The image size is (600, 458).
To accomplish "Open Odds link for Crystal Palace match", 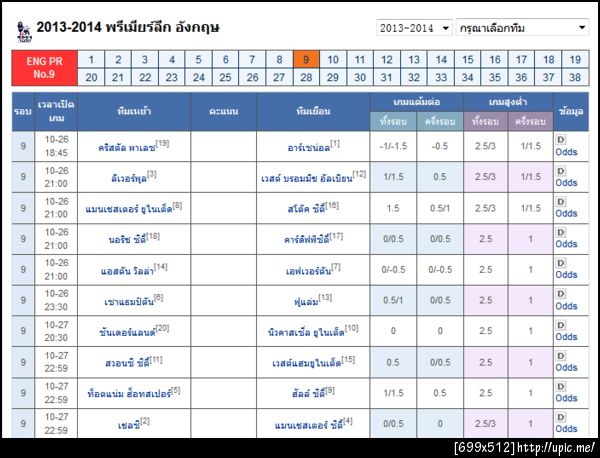I will 566,152.
